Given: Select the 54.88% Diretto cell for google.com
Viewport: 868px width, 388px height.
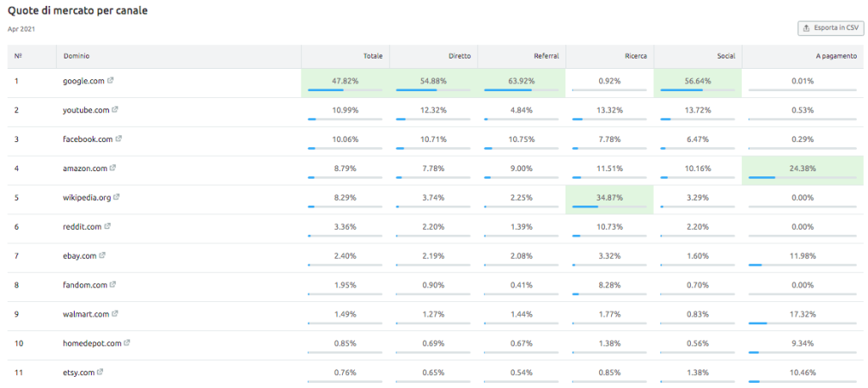Looking at the screenshot, I should [433, 83].
